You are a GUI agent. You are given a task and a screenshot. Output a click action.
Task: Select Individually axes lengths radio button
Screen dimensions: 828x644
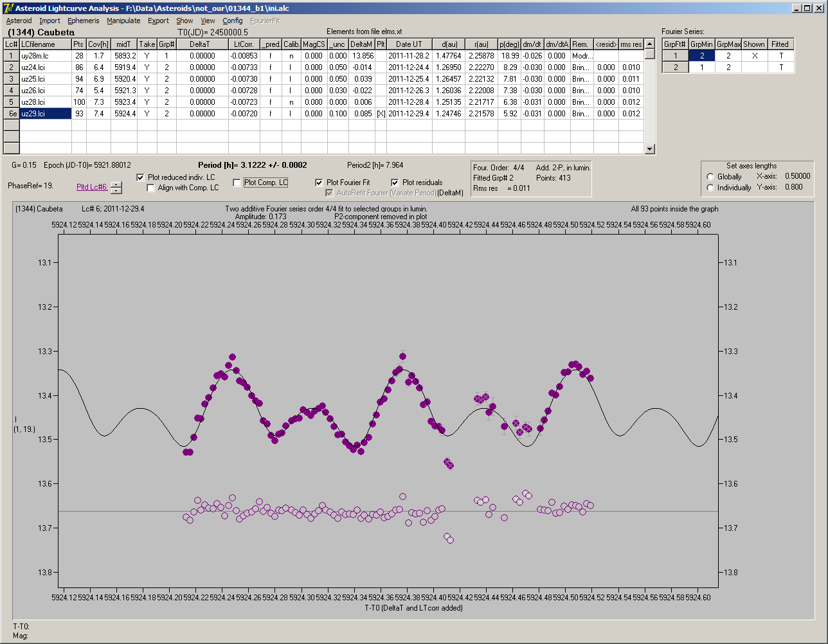[x=710, y=188]
